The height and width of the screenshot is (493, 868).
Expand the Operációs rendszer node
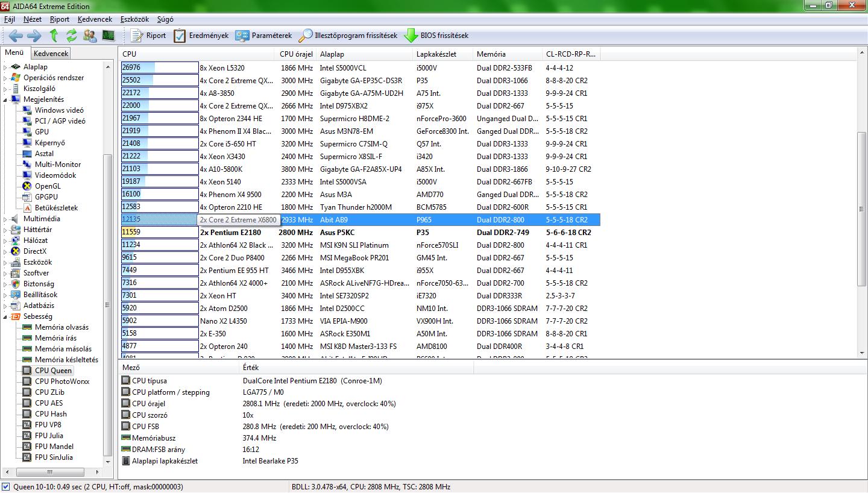tap(5, 78)
